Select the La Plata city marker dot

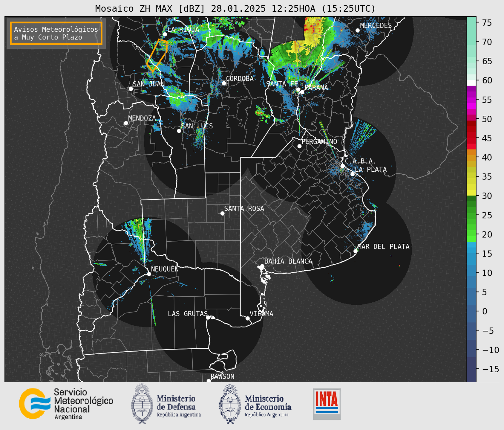pos(353,174)
